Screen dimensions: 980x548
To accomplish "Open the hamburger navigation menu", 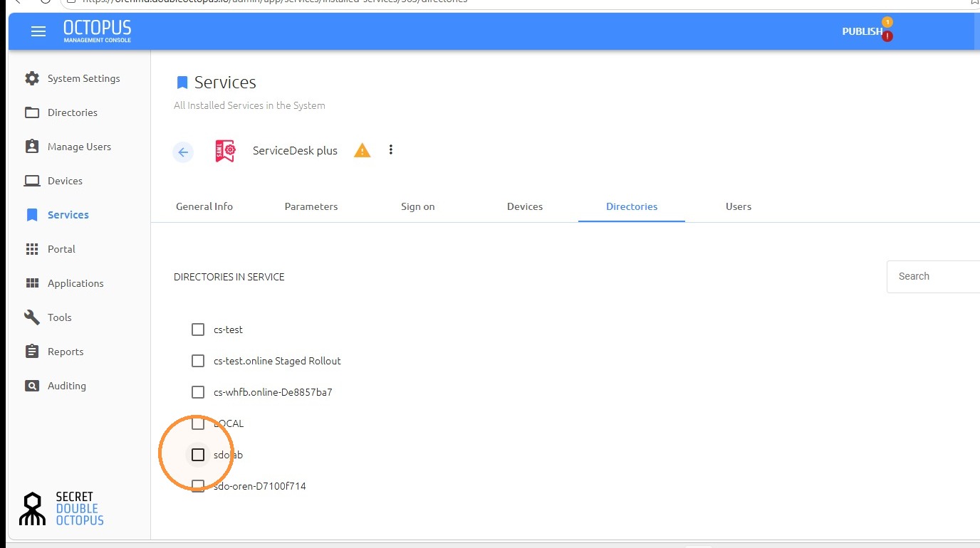I will (38, 31).
